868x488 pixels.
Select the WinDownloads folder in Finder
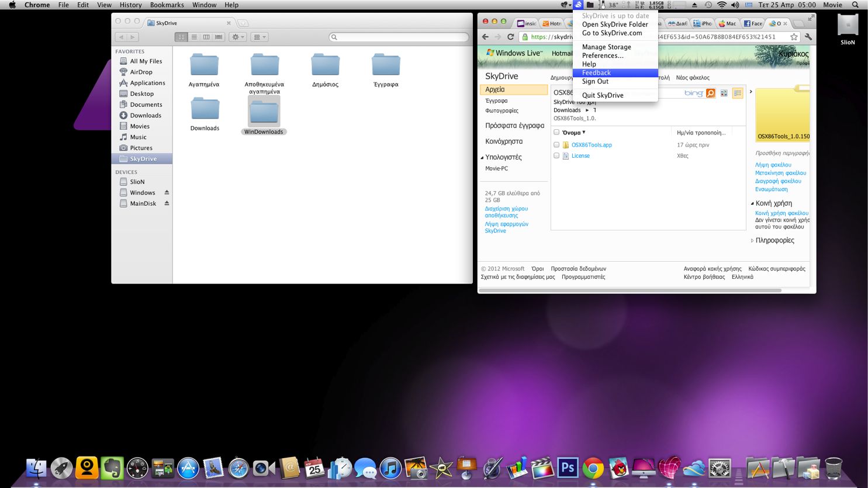tap(264, 116)
